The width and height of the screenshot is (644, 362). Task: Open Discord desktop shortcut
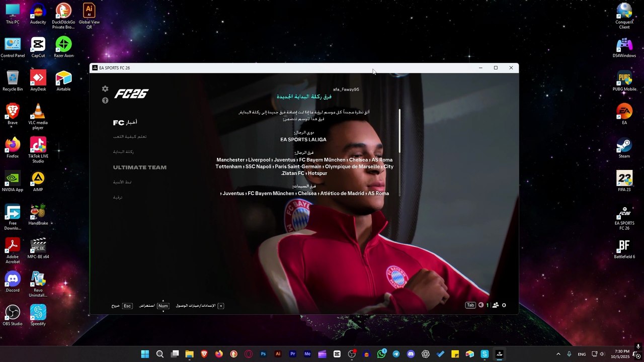coord(13,282)
